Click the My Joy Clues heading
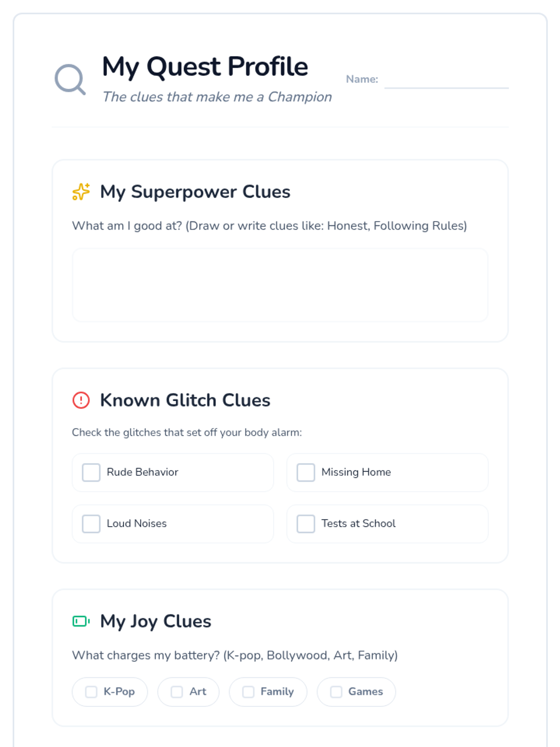 coord(155,621)
